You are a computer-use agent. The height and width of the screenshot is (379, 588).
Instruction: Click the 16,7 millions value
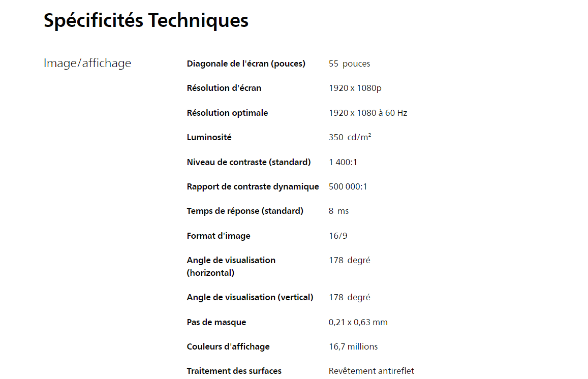(x=353, y=346)
